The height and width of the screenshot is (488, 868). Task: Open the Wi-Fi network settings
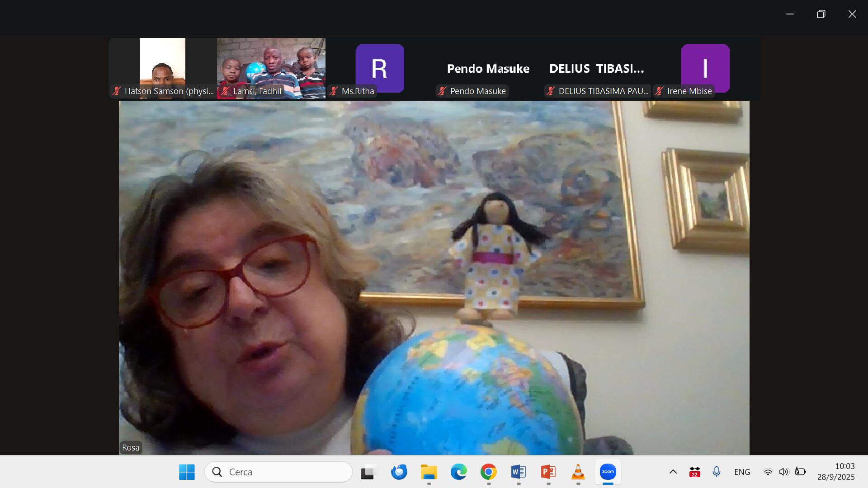[768, 472]
